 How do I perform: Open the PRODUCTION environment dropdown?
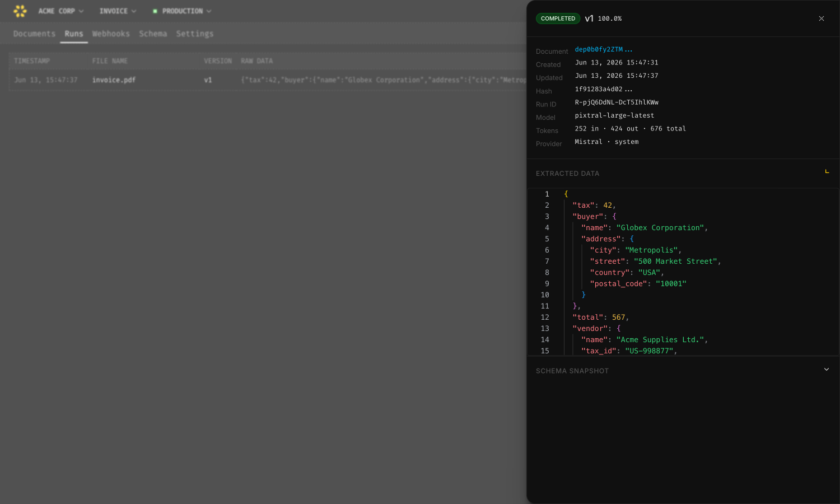click(183, 11)
